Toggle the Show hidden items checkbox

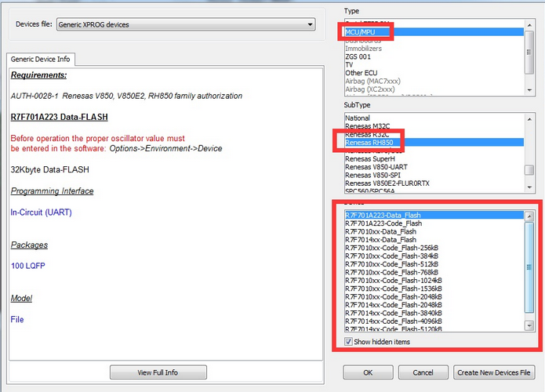(x=348, y=342)
